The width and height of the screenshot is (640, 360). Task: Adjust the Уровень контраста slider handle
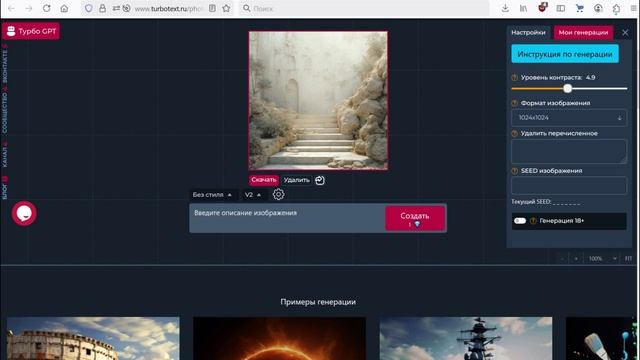click(567, 89)
